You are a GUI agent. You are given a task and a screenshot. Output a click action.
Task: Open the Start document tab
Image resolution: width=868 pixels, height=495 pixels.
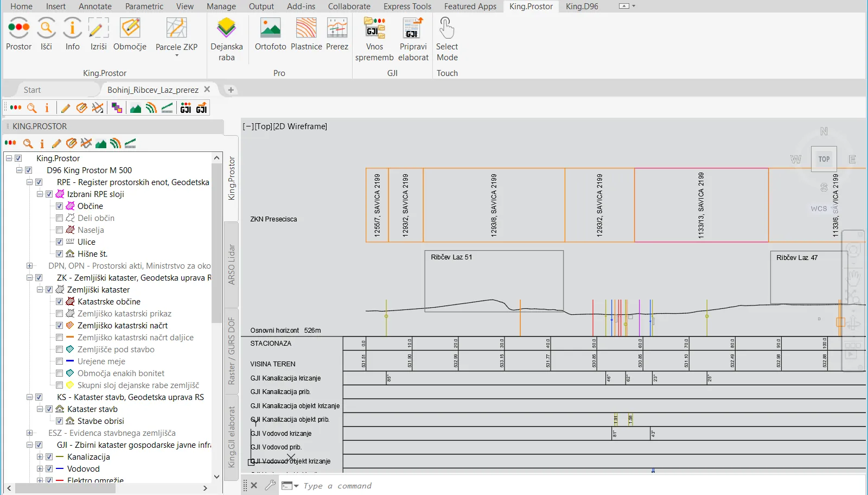coord(32,90)
